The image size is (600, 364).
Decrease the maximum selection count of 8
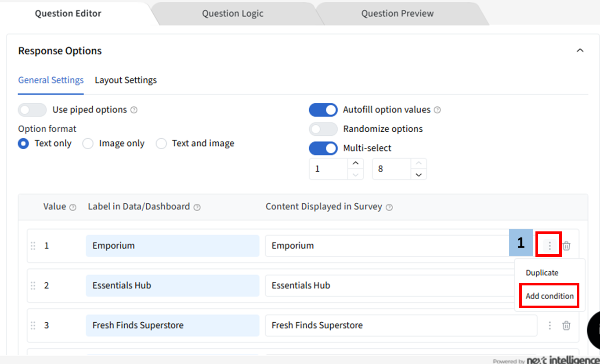pyautogui.click(x=419, y=175)
